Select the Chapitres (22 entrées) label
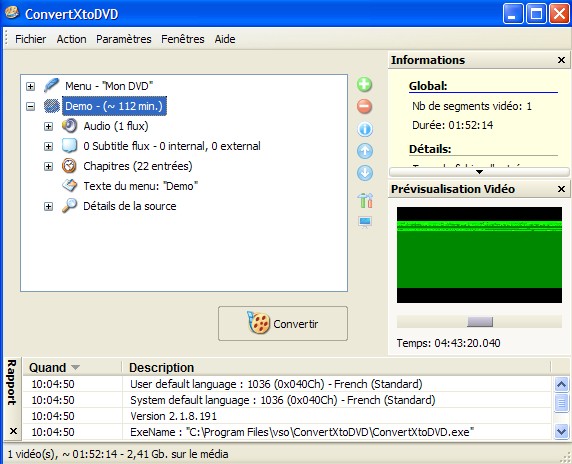572x464 pixels. pos(138,166)
